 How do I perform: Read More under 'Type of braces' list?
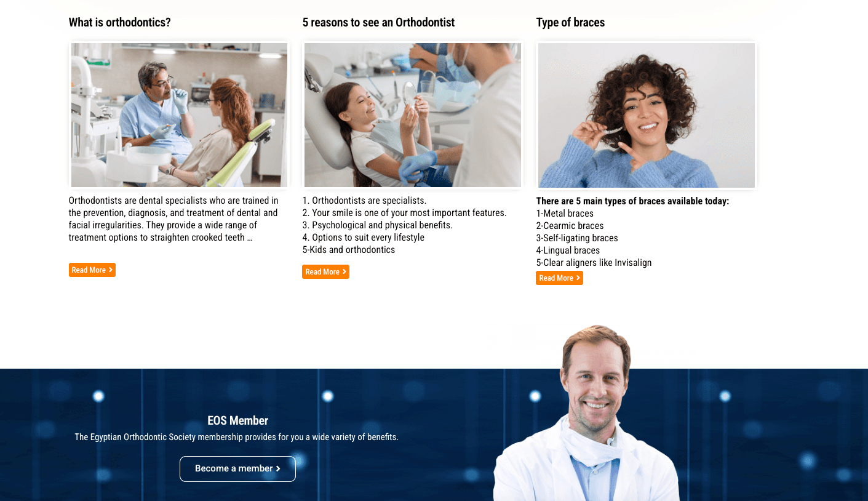point(559,278)
